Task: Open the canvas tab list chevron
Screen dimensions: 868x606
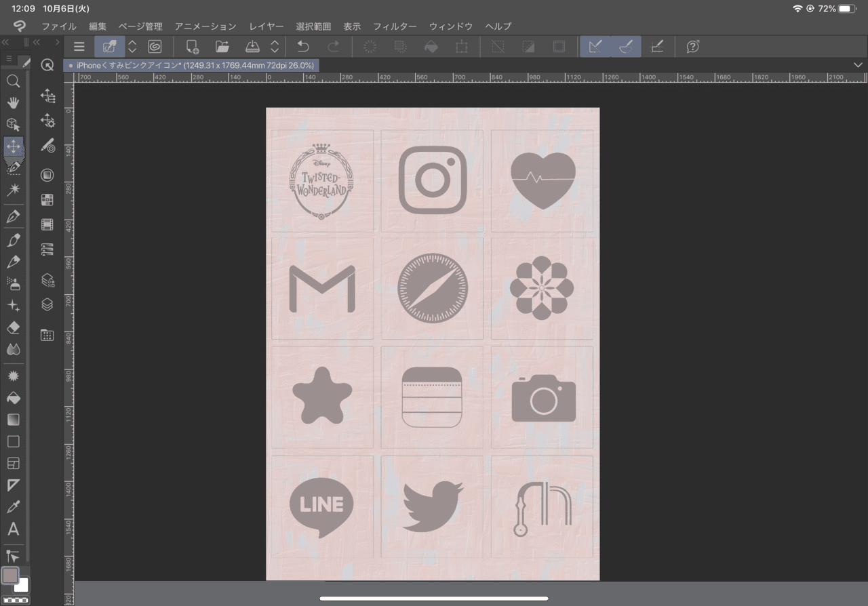Action: pos(859,65)
